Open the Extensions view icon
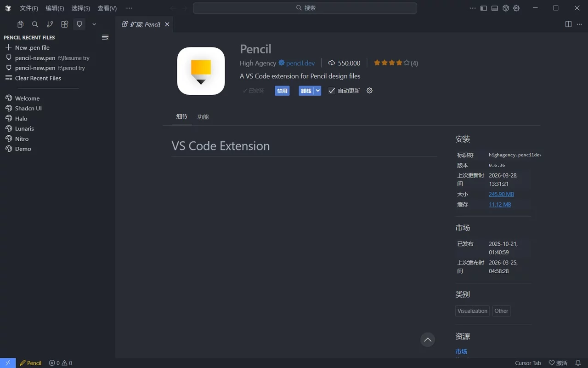Image resolution: width=588 pixels, height=368 pixels. (64, 24)
